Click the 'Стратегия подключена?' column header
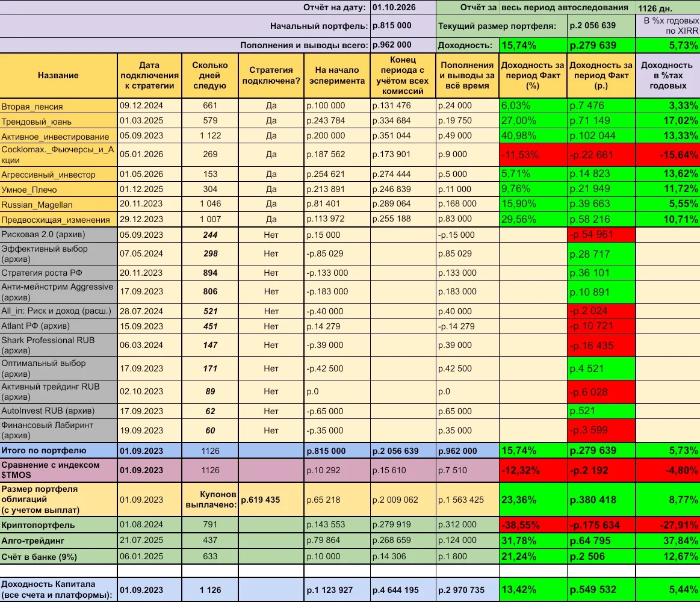 (x=271, y=75)
